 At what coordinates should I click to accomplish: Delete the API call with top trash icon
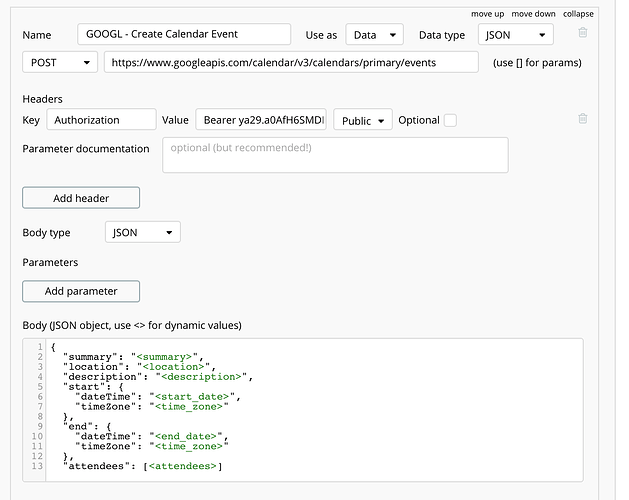(582, 33)
